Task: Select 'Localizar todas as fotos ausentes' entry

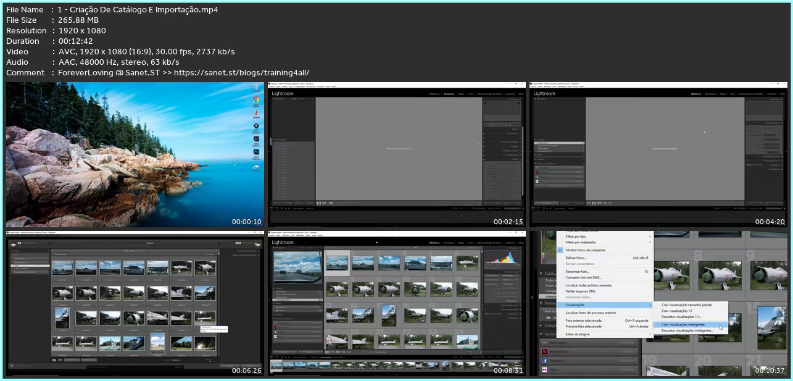Action: pos(589,285)
